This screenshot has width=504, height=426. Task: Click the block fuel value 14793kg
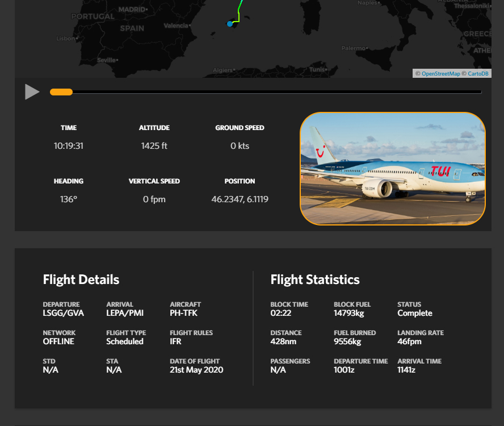click(348, 313)
